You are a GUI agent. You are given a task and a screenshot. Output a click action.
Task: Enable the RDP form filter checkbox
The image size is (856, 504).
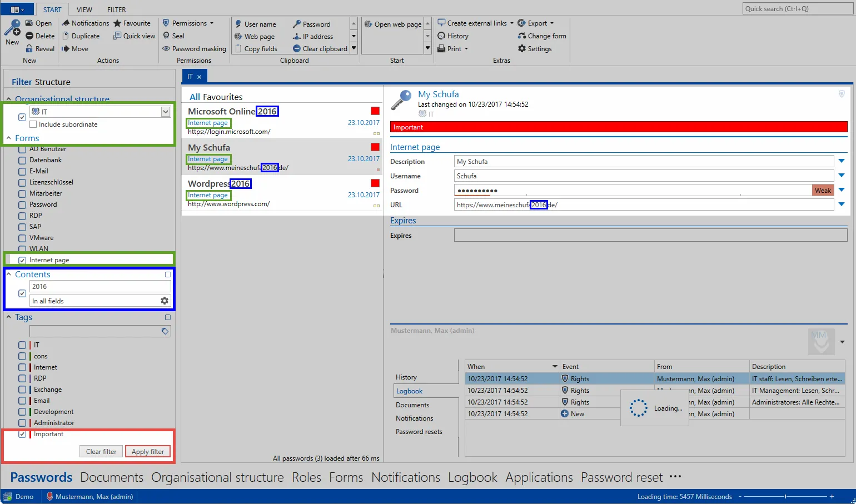pos(23,216)
